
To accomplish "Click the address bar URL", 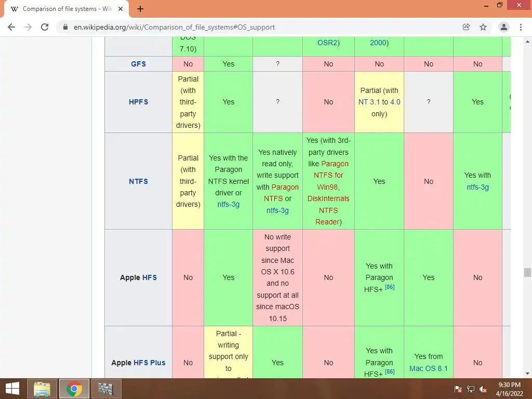I will (x=174, y=27).
